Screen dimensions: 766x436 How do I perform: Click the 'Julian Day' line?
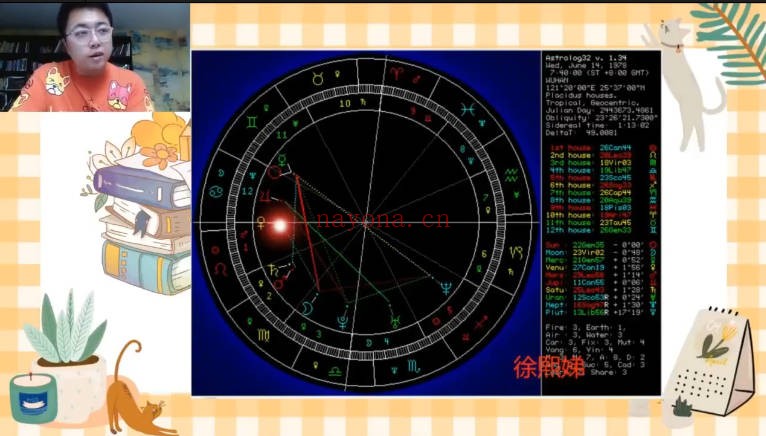coord(599,110)
